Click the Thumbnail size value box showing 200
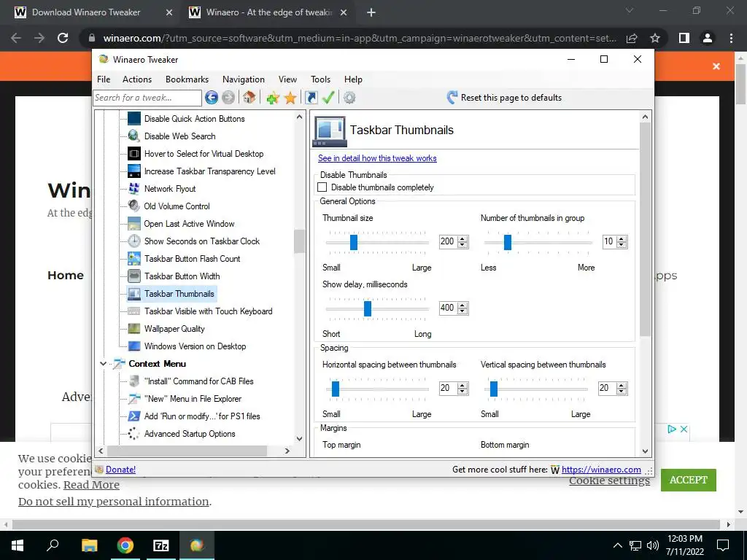747x560 pixels. (449, 241)
